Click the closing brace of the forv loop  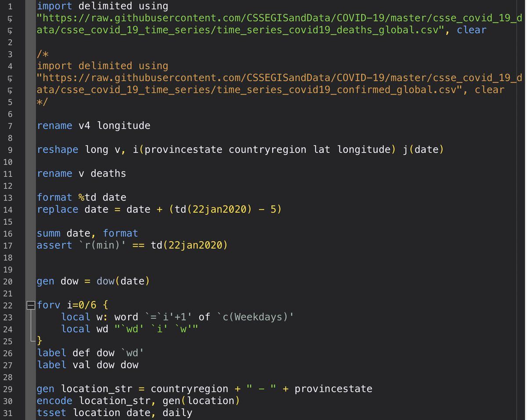tap(40, 341)
